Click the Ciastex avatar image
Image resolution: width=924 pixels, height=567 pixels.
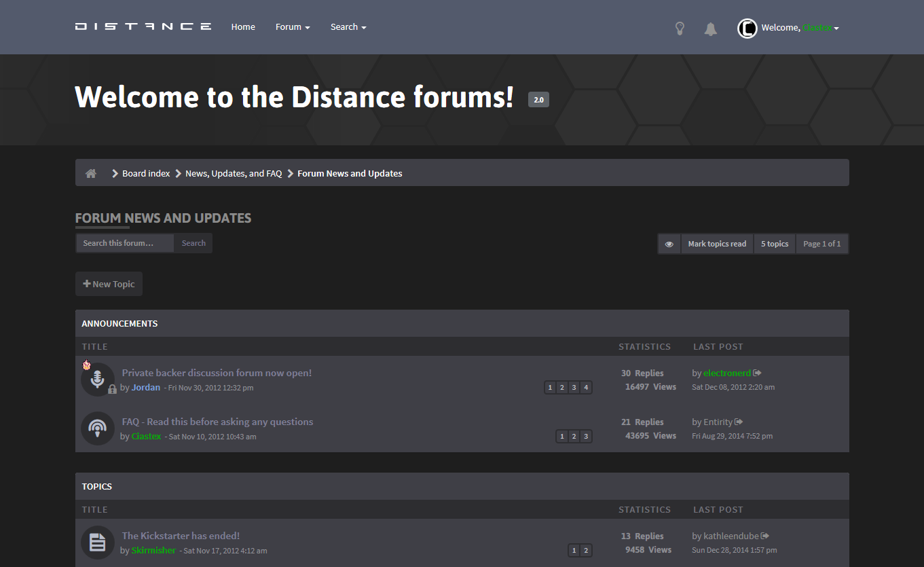(x=747, y=29)
